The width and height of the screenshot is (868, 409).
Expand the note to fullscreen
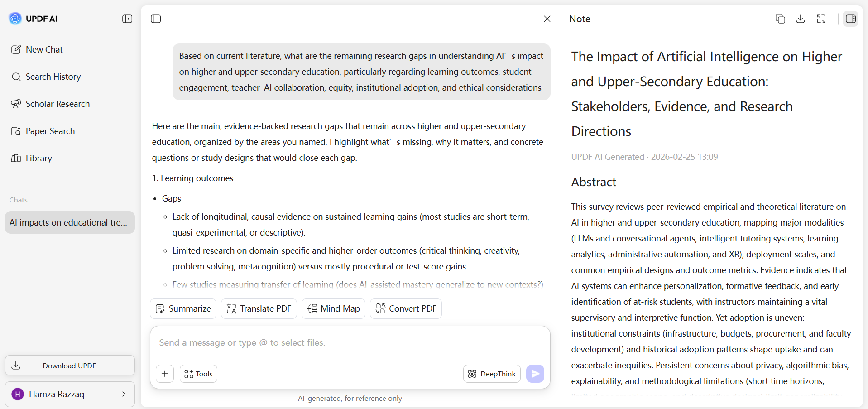[x=821, y=19]
